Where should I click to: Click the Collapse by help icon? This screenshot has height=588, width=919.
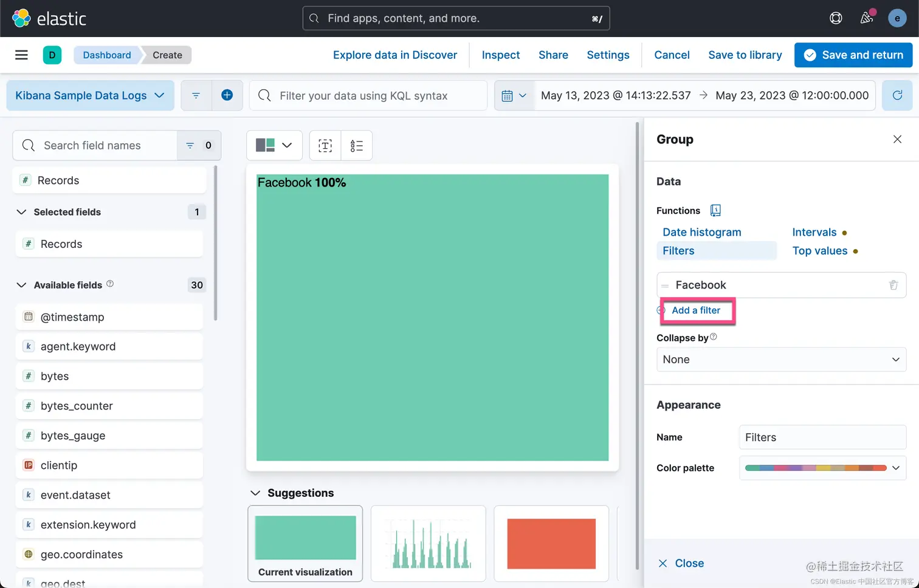(714, 337)
